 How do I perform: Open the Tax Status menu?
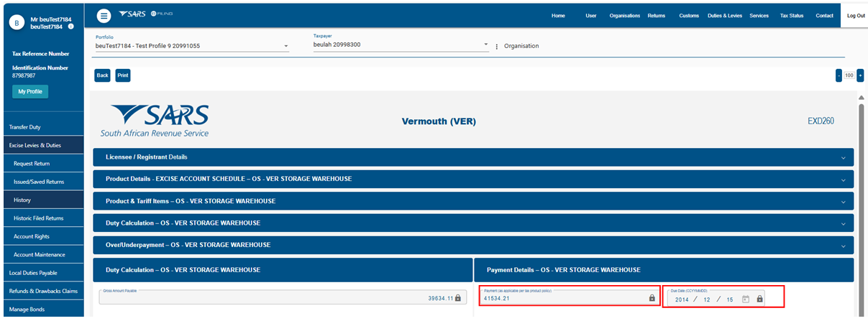(792, 16)
